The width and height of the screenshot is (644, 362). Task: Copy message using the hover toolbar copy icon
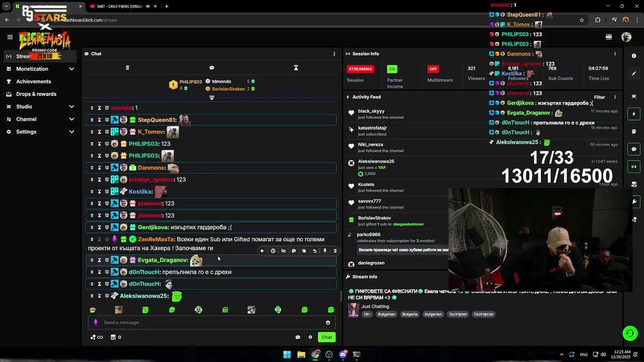[304, 251]
